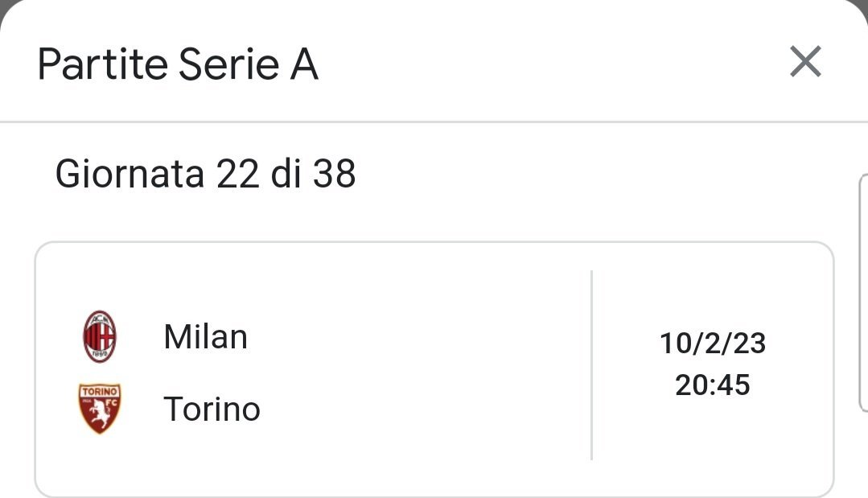Click the horizontal separator below the title
Screen dimensions: 868x498
(x=434, y=122)
